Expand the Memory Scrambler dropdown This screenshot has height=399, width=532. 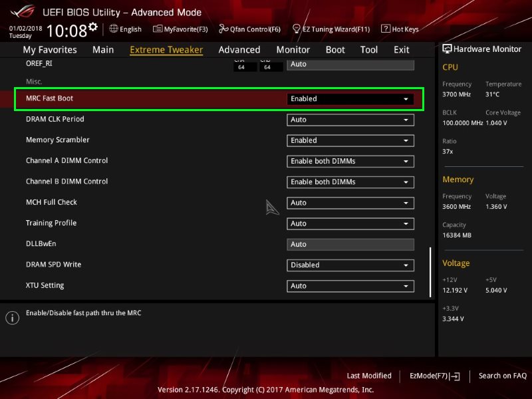pyautogui.click(x=350, y=140)
